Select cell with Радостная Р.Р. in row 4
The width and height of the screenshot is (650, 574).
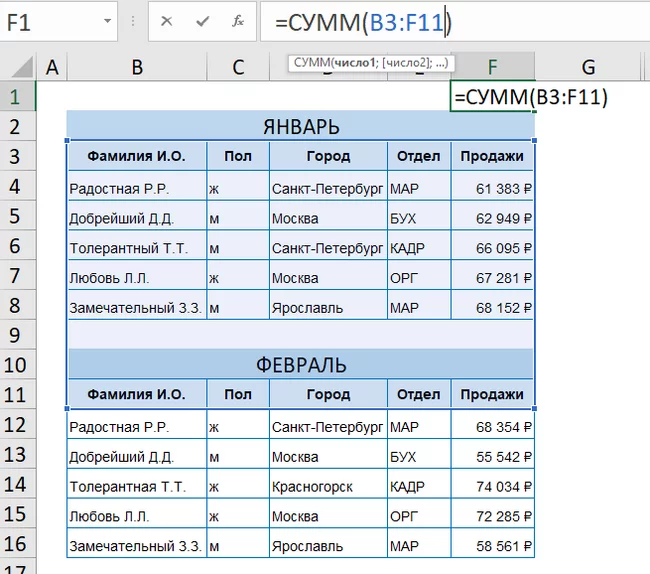[x=137, y=186]
